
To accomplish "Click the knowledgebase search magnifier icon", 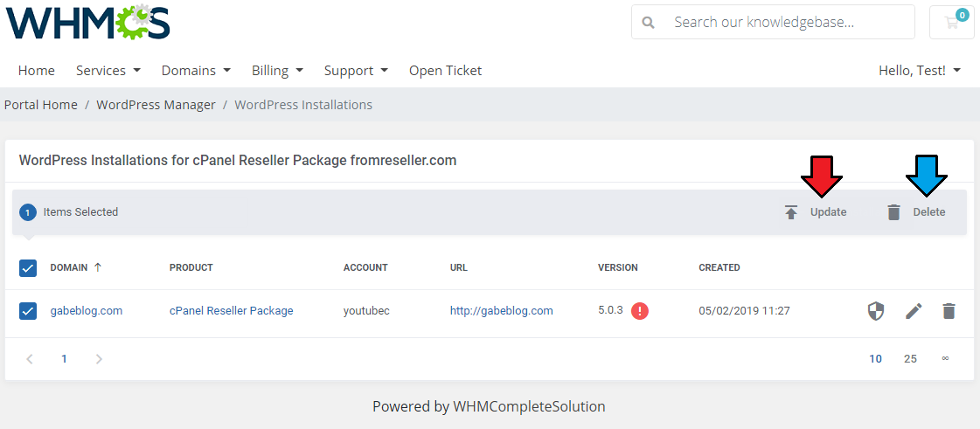I will click(649, 23).
